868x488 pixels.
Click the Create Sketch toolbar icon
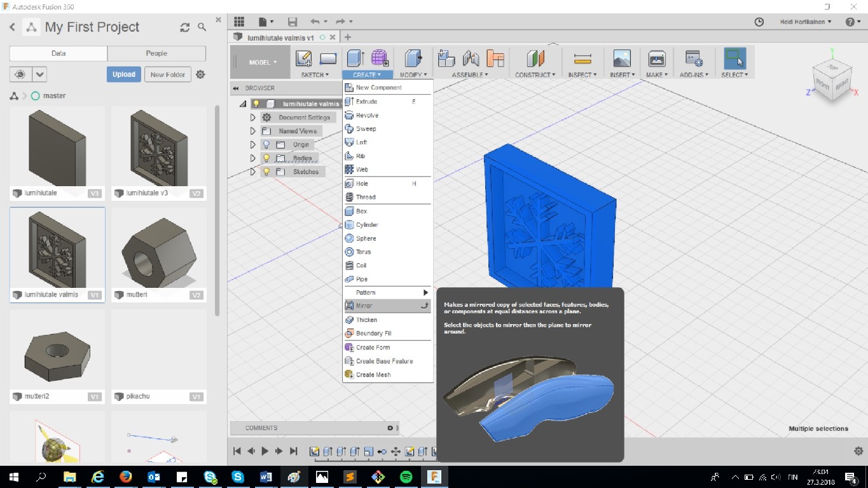[x=304, y=58]
